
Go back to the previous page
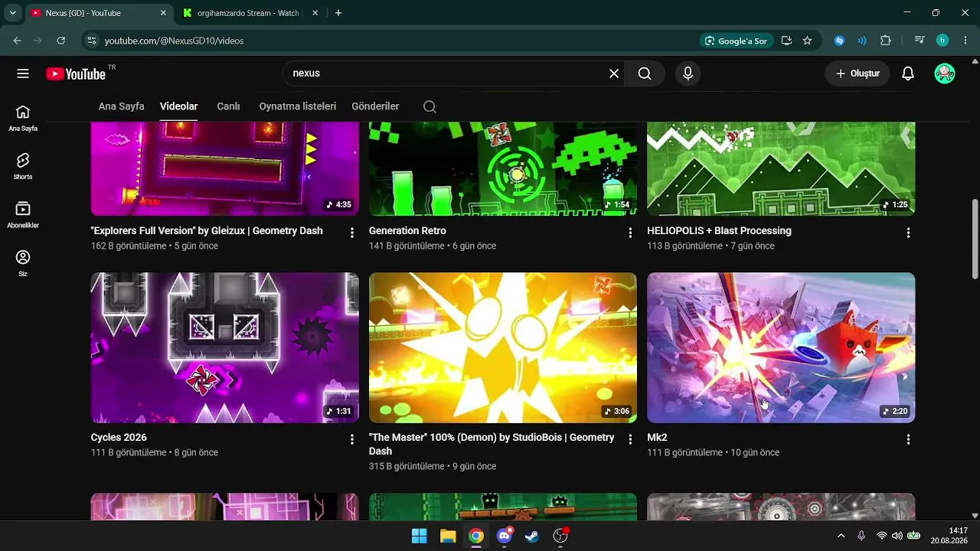coord(17,41)
